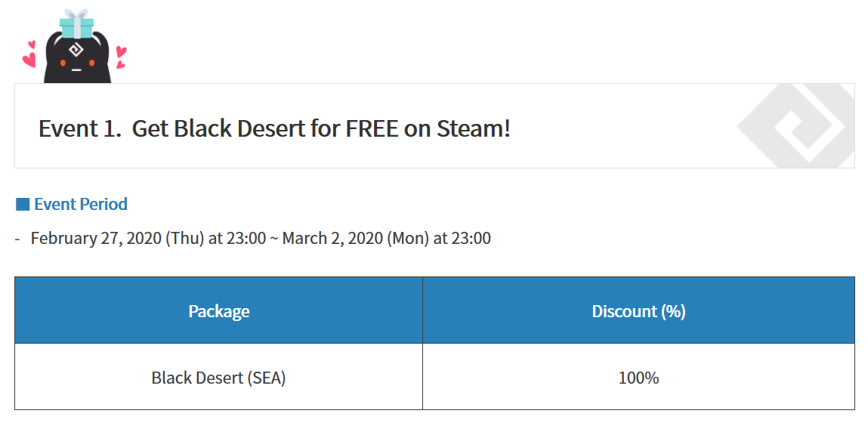Click the February 27 event date text

(x=148, y=239)
